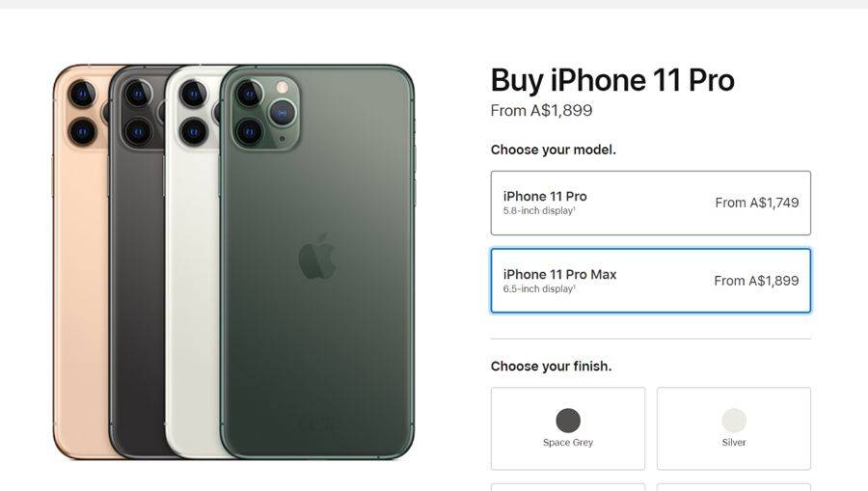This screenshot has width=868, height=491.
Task: Click the gold iPhone image
Action: pyautogui.click(x=80, y=261)
